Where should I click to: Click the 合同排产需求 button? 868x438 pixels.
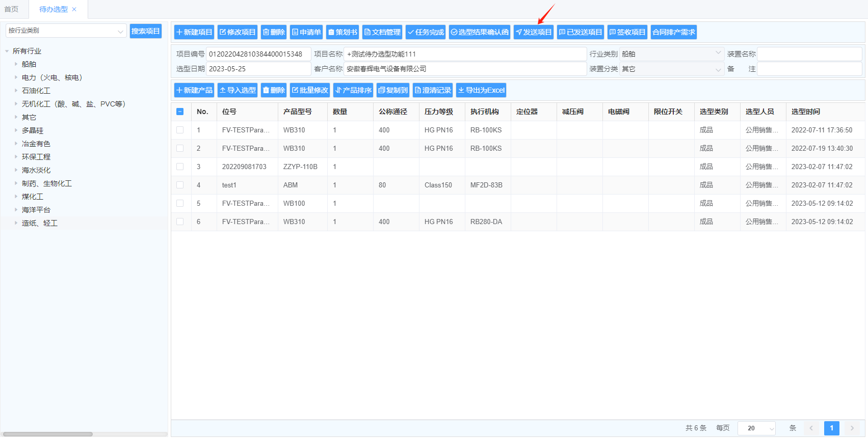(x=673, y=32)
